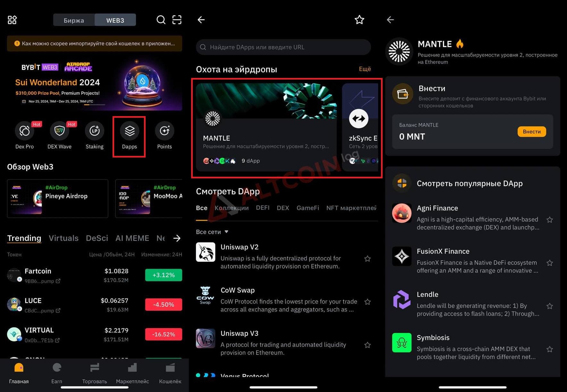Open the Pineye Airdrop card

pyautogui.click(x=58, y=199)
